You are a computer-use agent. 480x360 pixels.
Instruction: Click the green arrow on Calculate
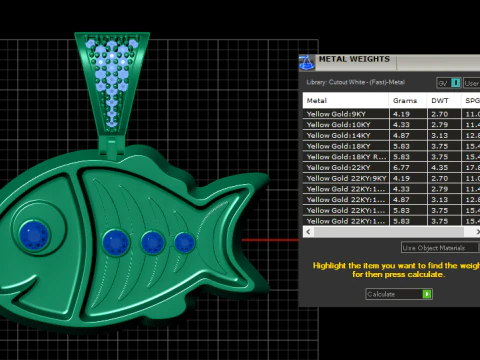pos(427,294)
